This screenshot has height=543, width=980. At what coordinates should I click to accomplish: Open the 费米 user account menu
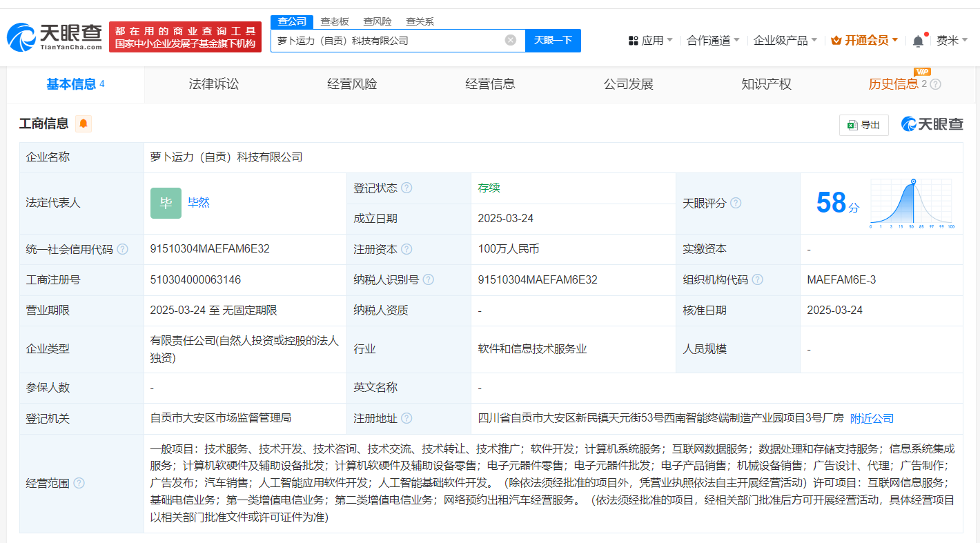click(x=951, y=41)
